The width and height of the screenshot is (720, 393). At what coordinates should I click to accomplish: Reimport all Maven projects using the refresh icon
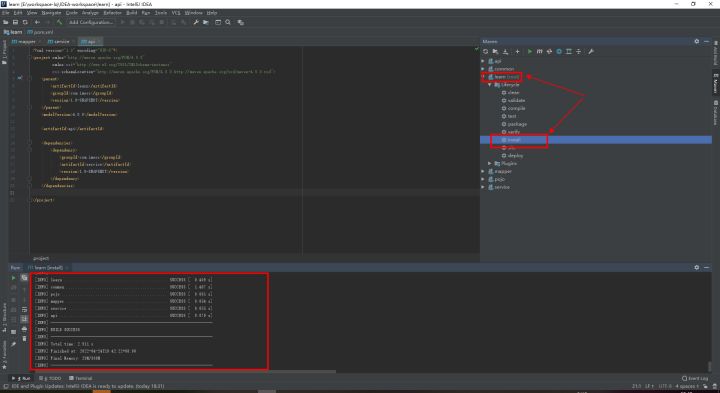485,51
